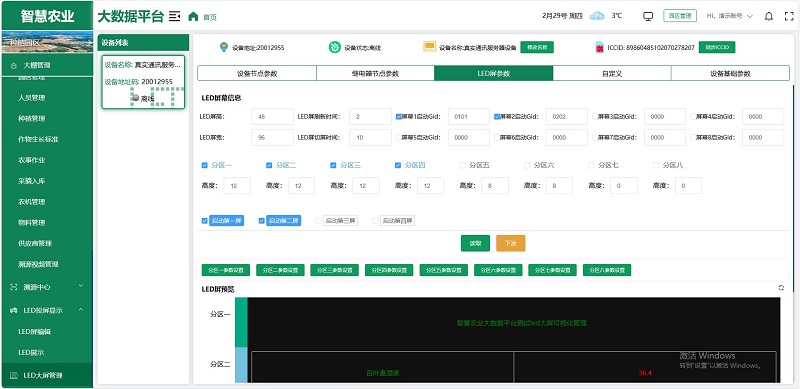Open the user account dropdown
Viewport: 800px width, 389px height.
coord(730,16)
